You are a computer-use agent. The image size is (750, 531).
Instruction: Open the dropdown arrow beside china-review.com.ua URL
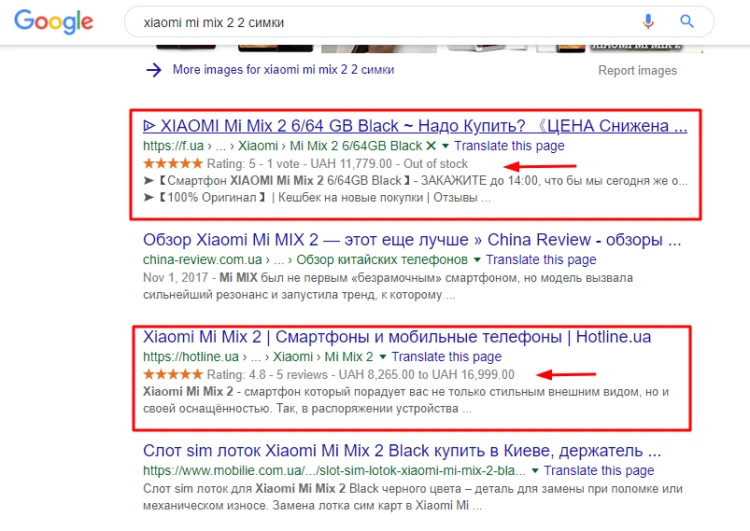tap(477, 260)
